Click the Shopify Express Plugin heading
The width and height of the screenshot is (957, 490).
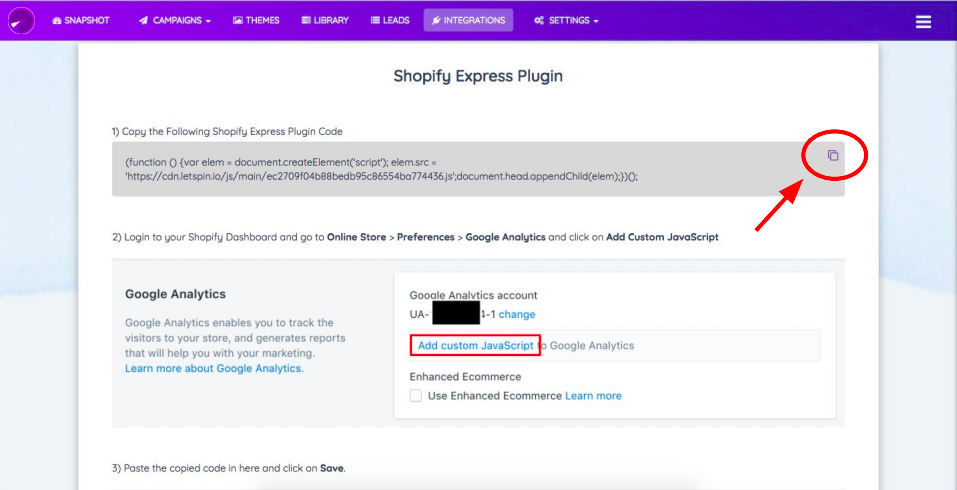[x=478, y=76]
